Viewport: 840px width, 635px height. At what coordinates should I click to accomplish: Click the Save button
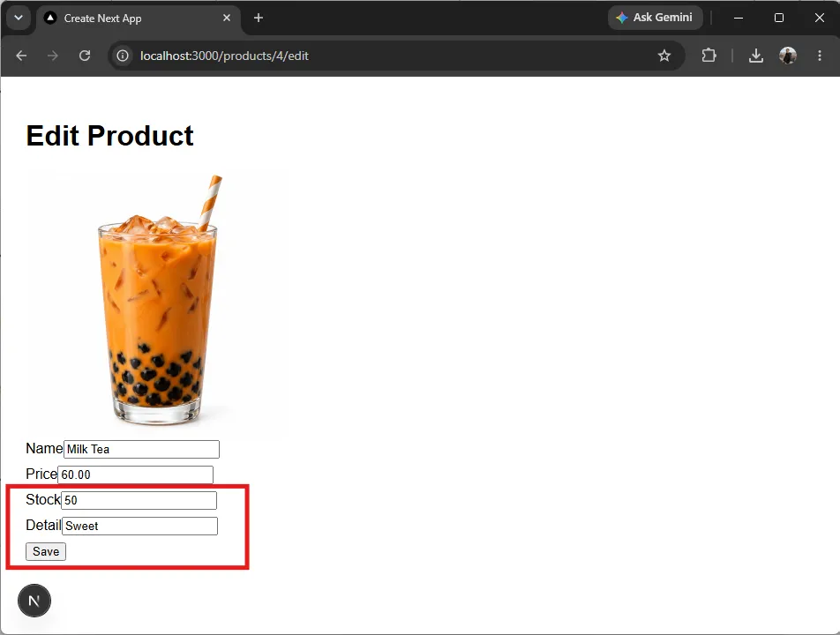pyautogui.click(x=46, y=551)
